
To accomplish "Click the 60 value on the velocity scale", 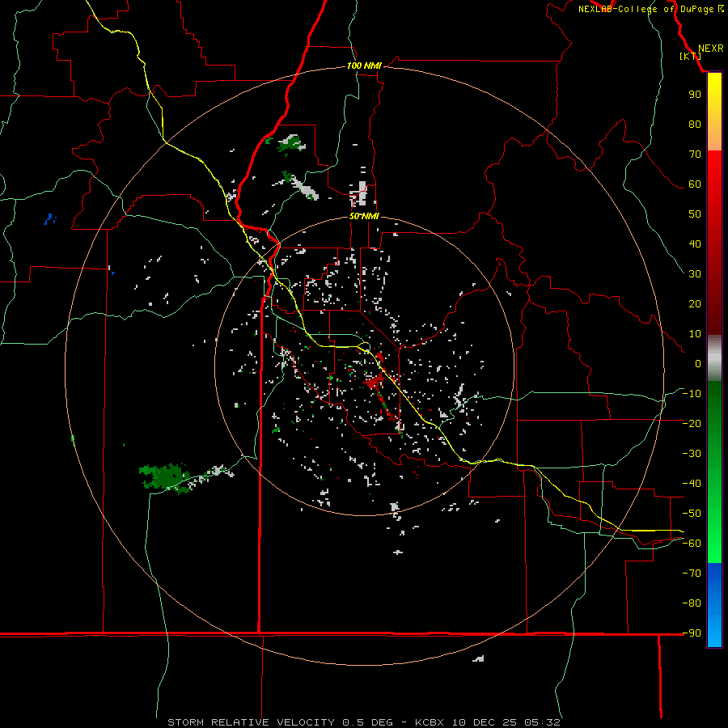I will 695,184.
